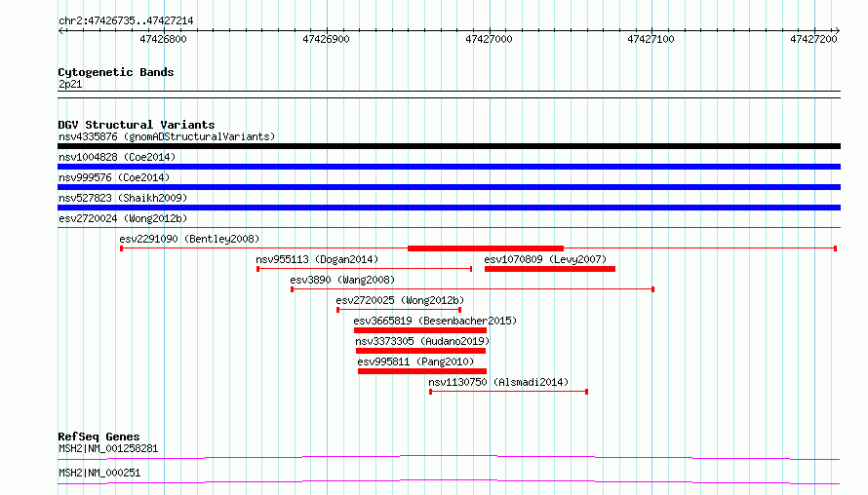Screen dimensions: 868x495
Task: Click the magenta MSH2|NM_000251 transcript line
Action: pos(449,481)
